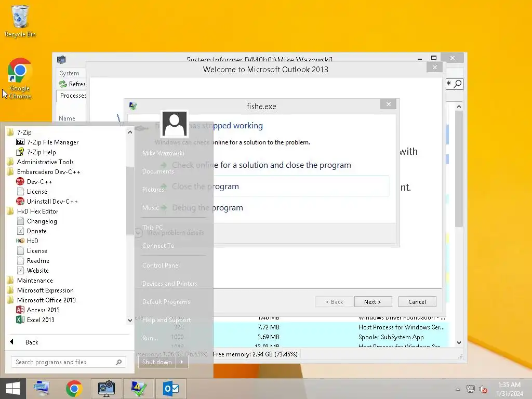Viewport: 532px width, 399px height.
Task: Open Documents from start menu
Action: [x=158, y=171]
